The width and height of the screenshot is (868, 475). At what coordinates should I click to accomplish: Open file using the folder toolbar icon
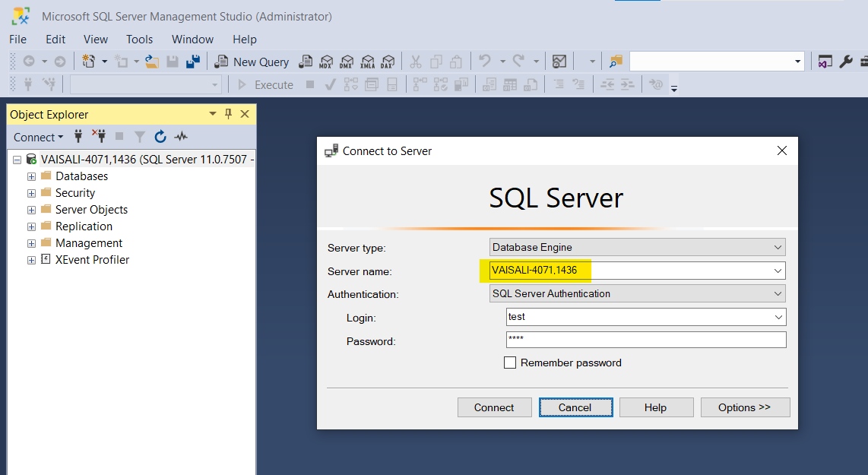tap(152, 62)
